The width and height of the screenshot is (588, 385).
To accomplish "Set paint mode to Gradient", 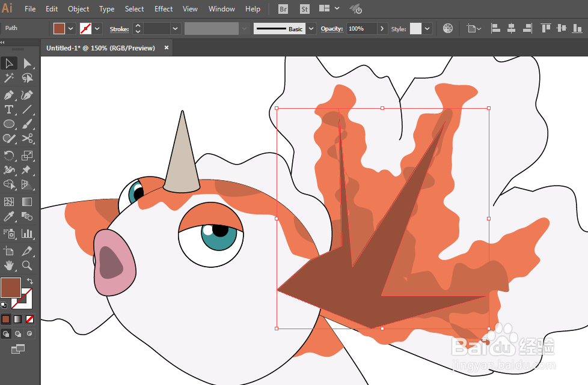I will pos(17,319).
